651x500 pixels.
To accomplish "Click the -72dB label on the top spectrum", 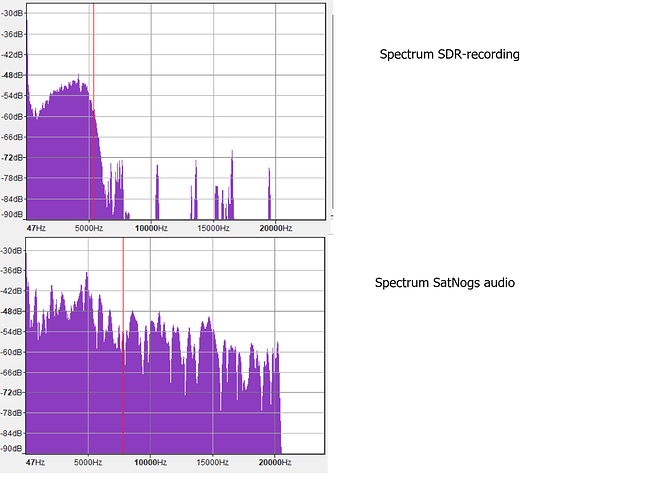I will click(12, 157).
